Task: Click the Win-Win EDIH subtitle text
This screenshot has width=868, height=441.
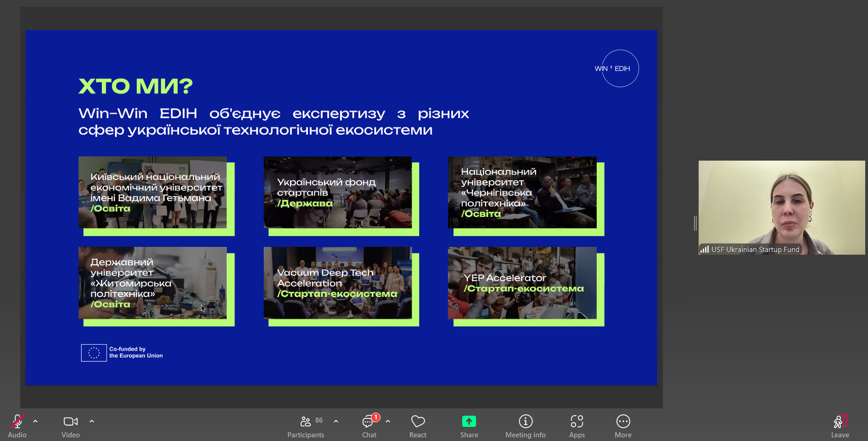Action: pyautogui.click(x=274, y=122)
